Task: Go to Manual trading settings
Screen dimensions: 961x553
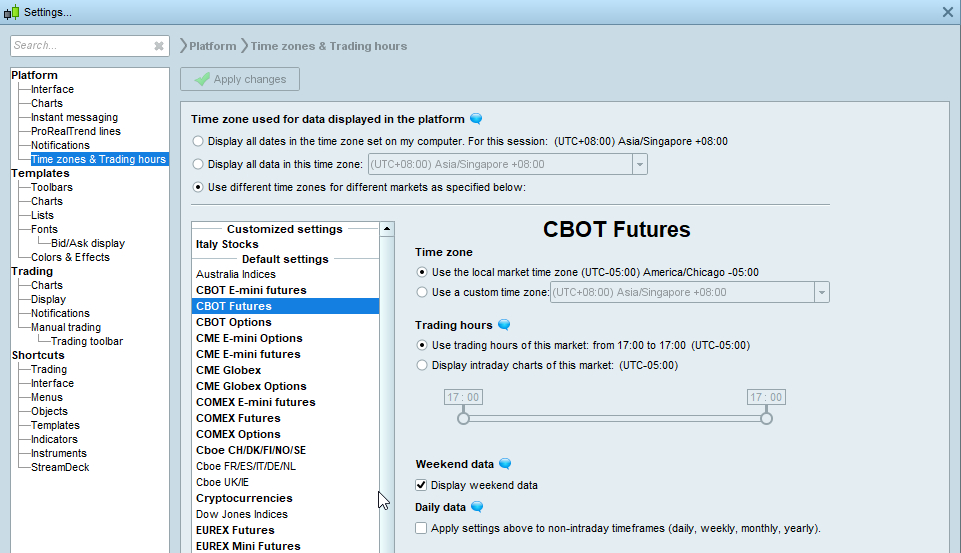Action: click(65, 327)
